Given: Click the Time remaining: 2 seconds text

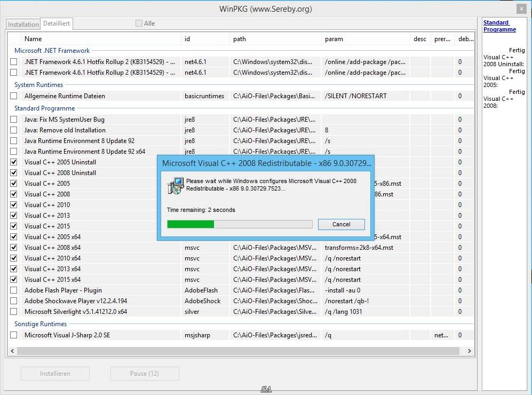Looking at the screenshot, I should (201, 210).
